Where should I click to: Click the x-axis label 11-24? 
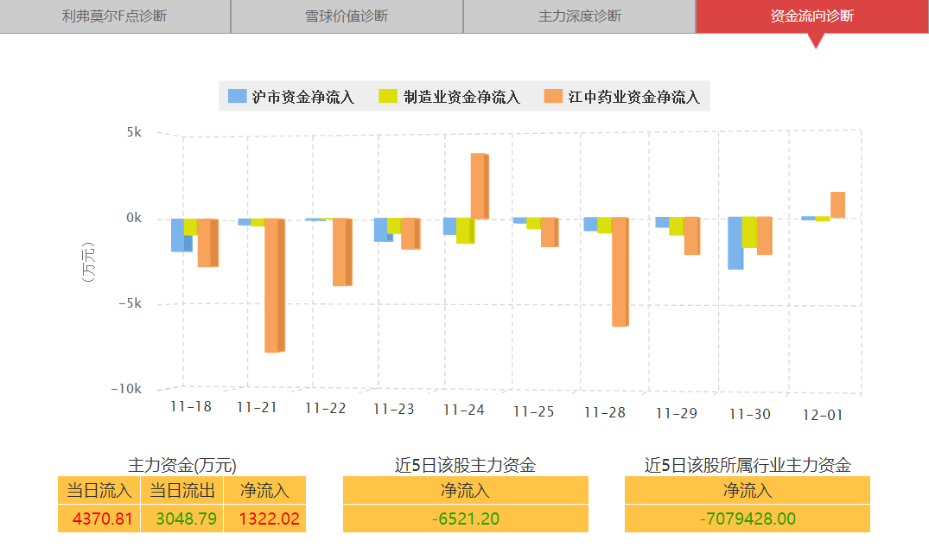tap(464, 410)
